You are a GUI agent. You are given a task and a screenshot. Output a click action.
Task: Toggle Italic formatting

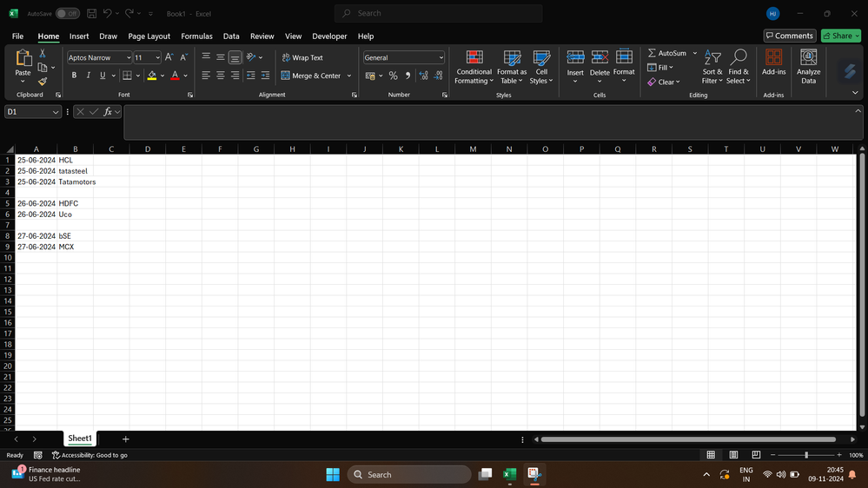88,76
